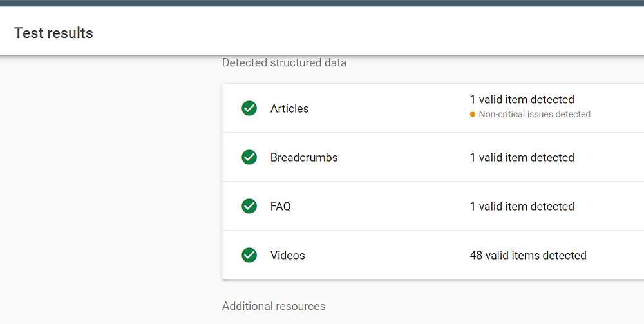Click the "Additional resources" section heading
This screenshot has width=644, height=324.
coord(274,306)
